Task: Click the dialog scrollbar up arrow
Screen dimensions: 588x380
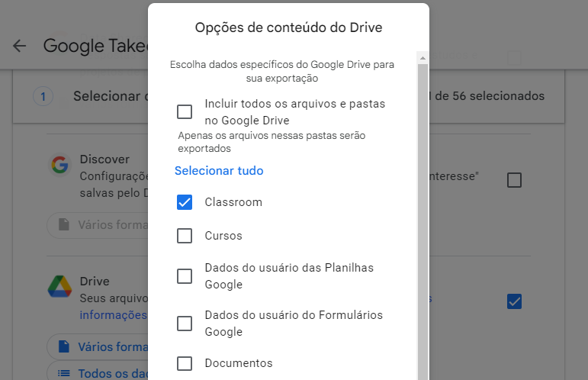Action: 423,58
